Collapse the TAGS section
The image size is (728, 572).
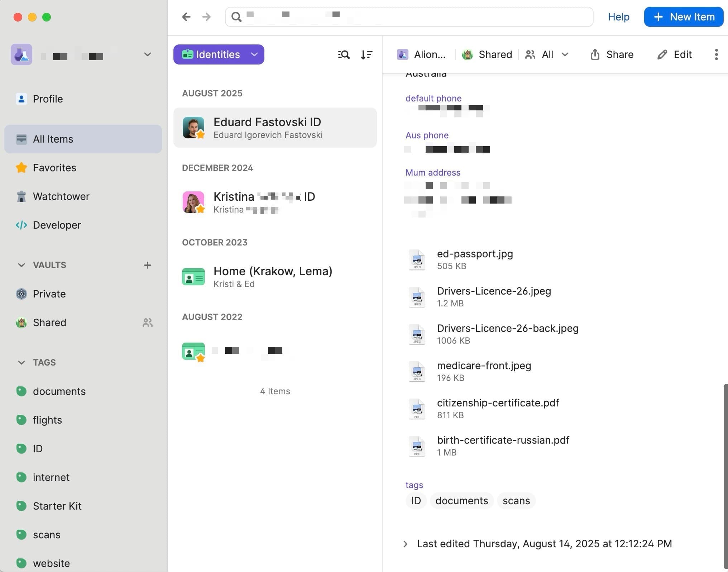click(x=21, y=362)
